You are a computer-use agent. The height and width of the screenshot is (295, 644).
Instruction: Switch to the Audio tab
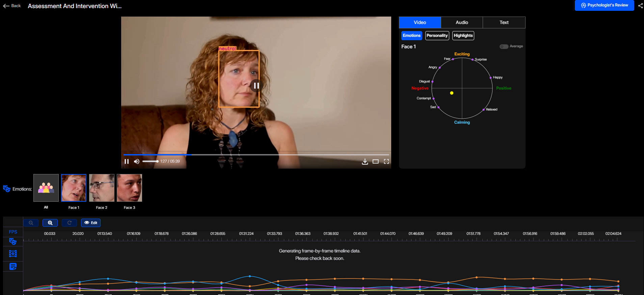[x=462, y=23]
